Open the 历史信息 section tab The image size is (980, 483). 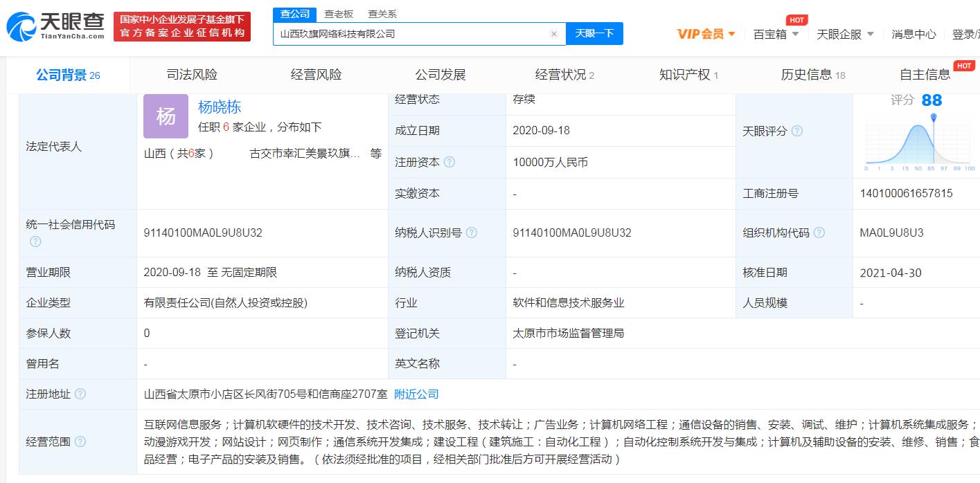pyautogui.click(x=808, y=73)
